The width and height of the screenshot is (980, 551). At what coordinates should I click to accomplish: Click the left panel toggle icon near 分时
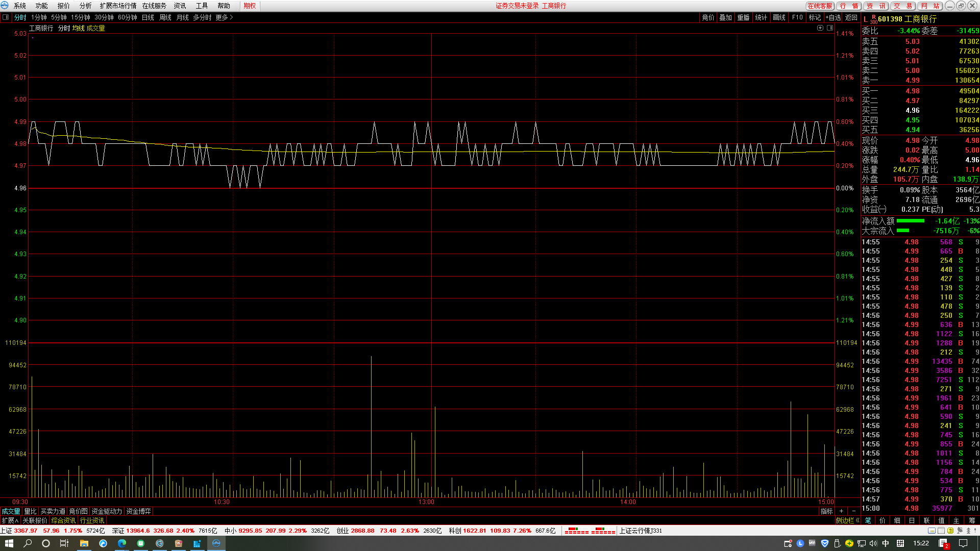pyautogui.click(x=6, y=17)
